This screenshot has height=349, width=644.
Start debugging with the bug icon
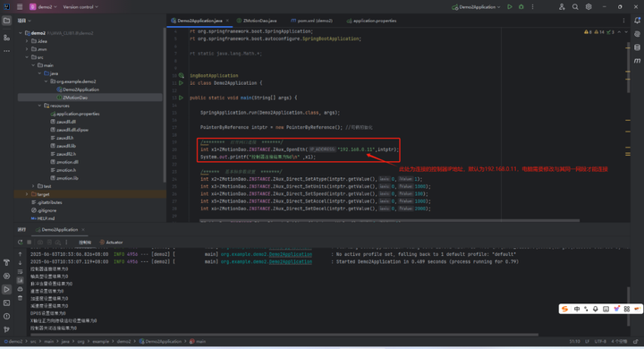521,7
